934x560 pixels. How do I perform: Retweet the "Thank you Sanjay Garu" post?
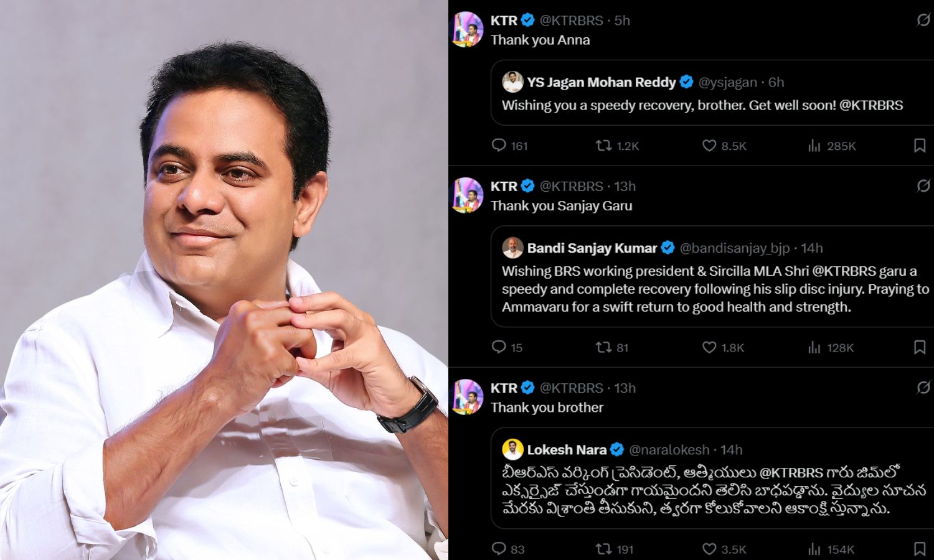click(x=603, y=347)
